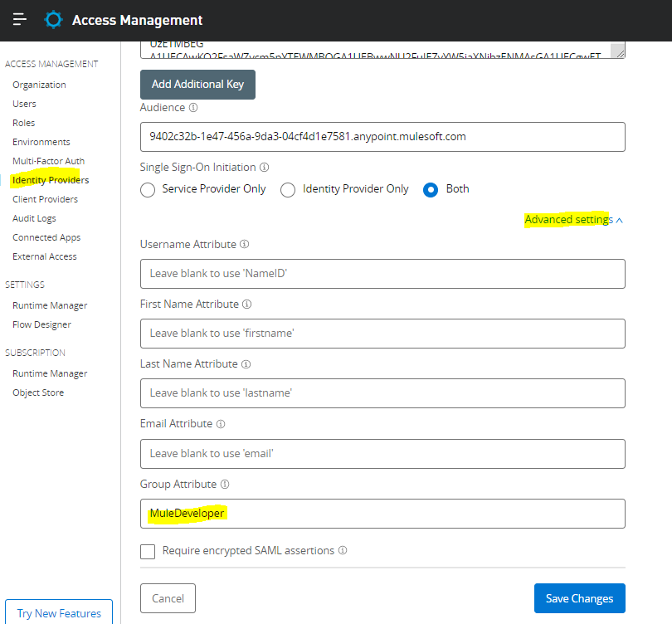This screenshot has width=672, height=624.
Task: Click the Single Sign-On Initiation info icon
Action: (265, 167)
